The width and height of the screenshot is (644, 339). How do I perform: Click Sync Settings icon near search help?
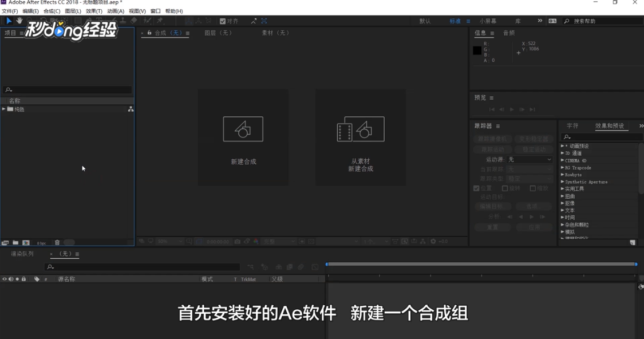[x=552, y=21]
